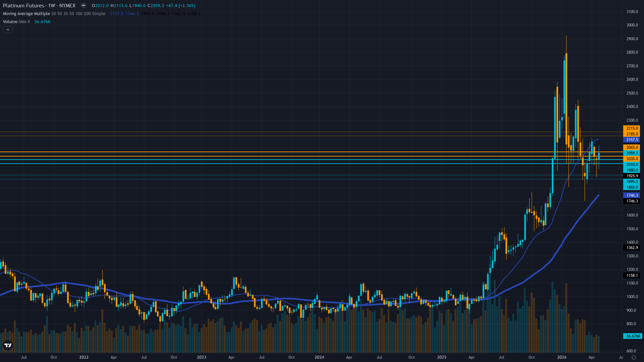Select the Moving Average Multiple indicator legend
Image resolution: width=644 pixels, height=362 pixels.
tap(54, 14)
